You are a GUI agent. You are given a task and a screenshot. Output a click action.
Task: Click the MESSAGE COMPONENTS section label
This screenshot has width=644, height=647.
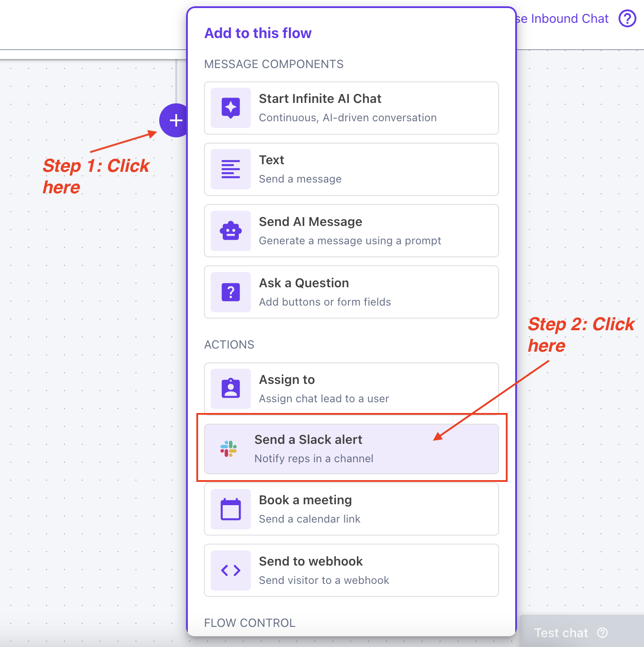coord(274,64)
